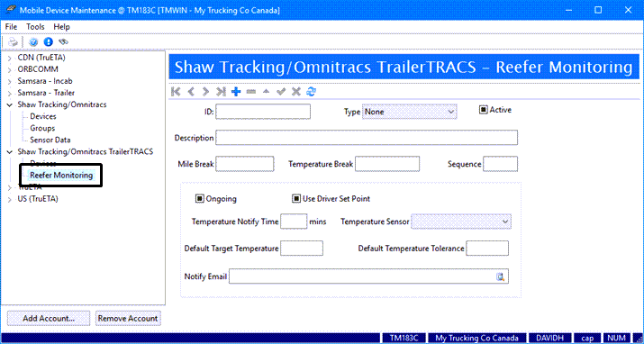Expand the ORBCOMM tree node

pos(9,69)
